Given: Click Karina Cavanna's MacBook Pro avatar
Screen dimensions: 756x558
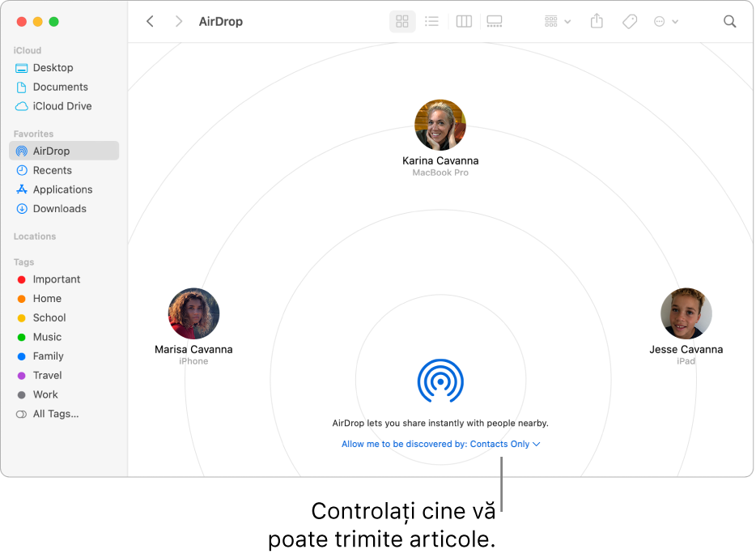Looking at the screenshot, I should coord(440,125).
